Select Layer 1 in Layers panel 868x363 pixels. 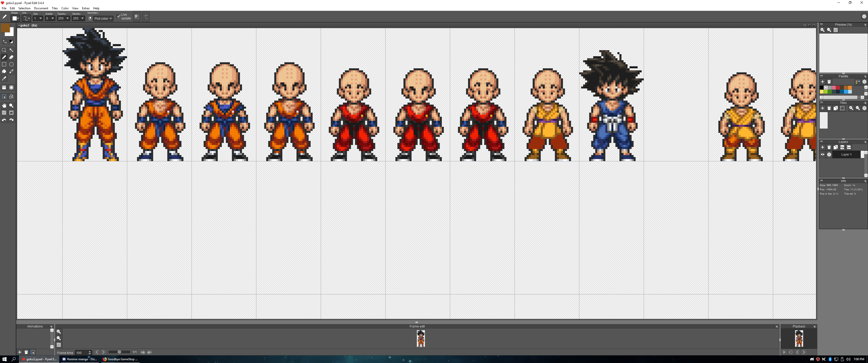tap(847, 155)
